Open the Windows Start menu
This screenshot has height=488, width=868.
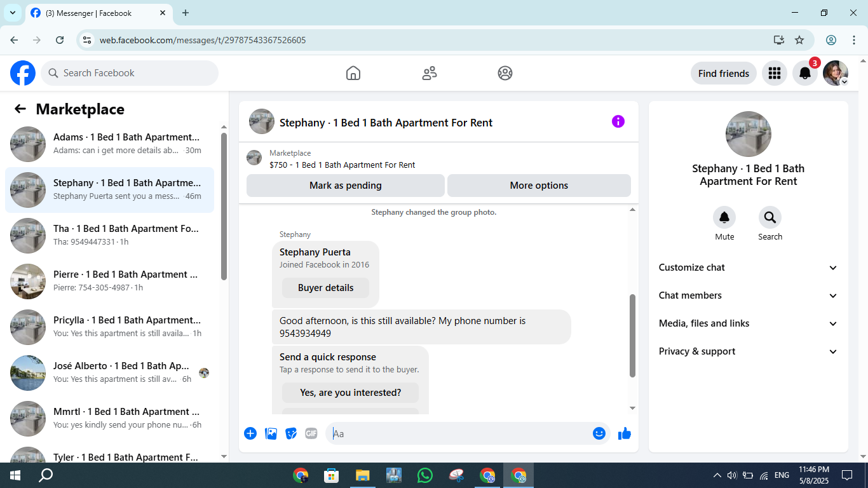pyautogui.click(x=15, y=475)
